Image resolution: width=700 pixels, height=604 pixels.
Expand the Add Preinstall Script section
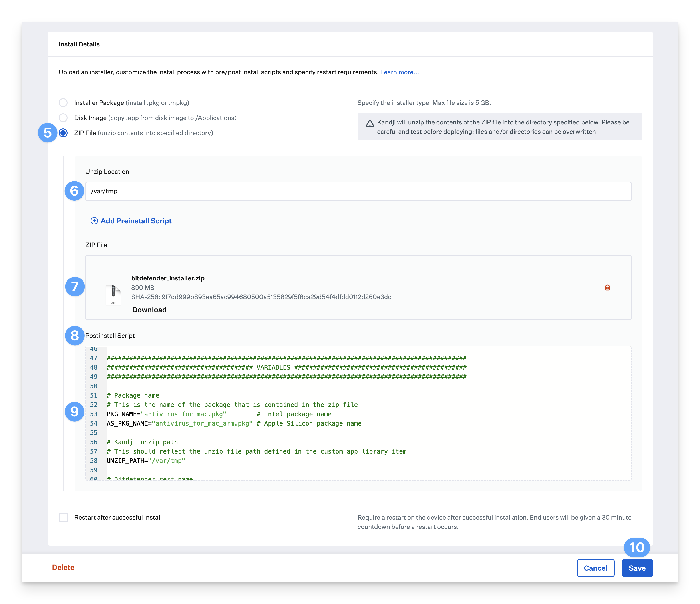point(135,221)
